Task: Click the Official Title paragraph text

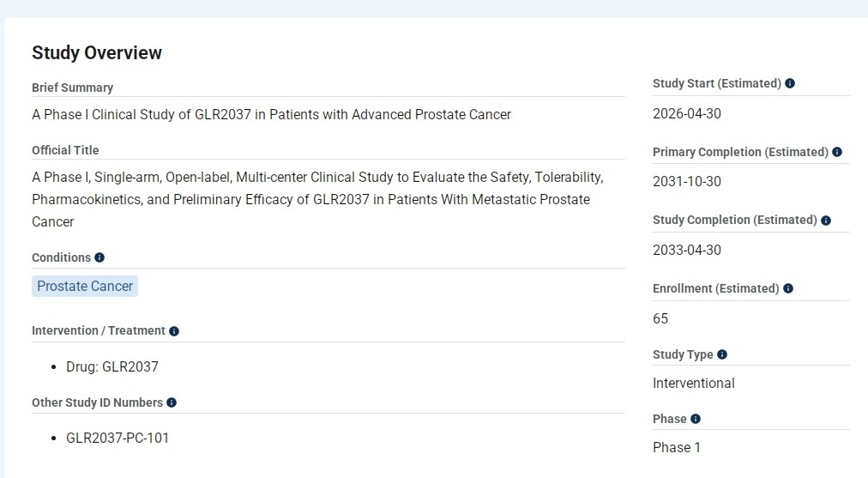Action: pyautogui.click(x=317, y=199)
